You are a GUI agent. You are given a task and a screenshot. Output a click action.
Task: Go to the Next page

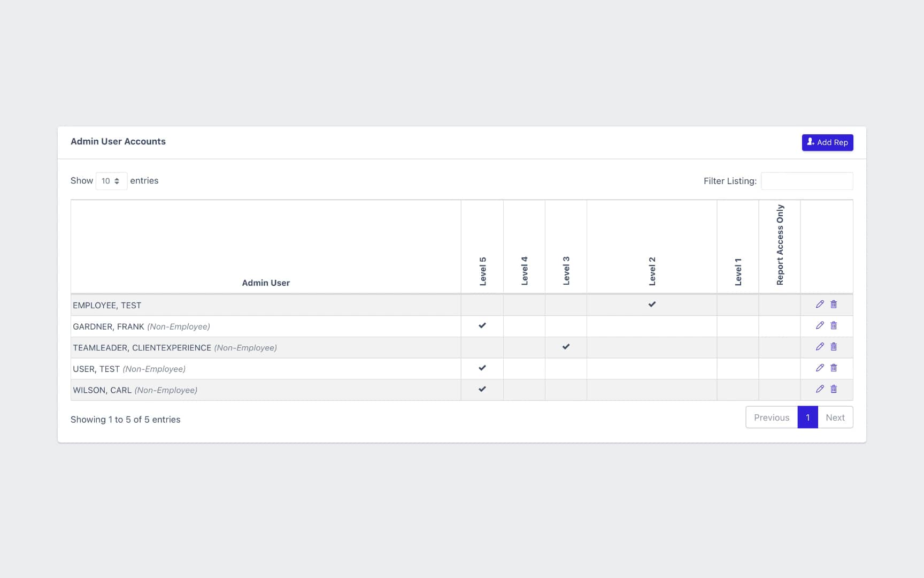pos(835,417)
